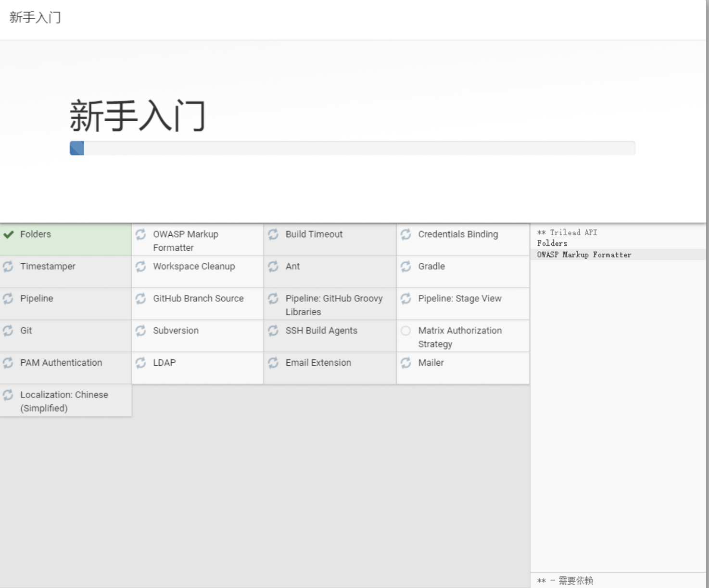This screenshot has width=709, height=588.
Task: Click the Workspace Cleanup plugin name
Action: [x=194, y=267]
